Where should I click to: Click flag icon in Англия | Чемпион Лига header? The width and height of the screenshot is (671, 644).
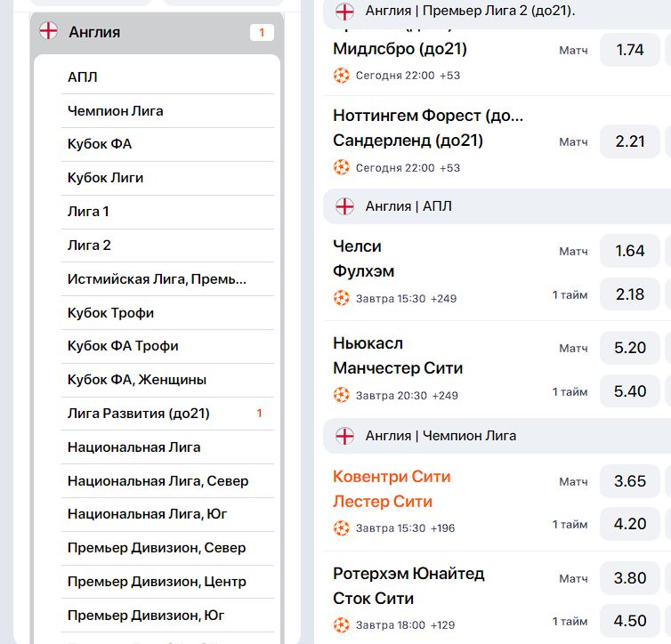(x=344, y=436)
